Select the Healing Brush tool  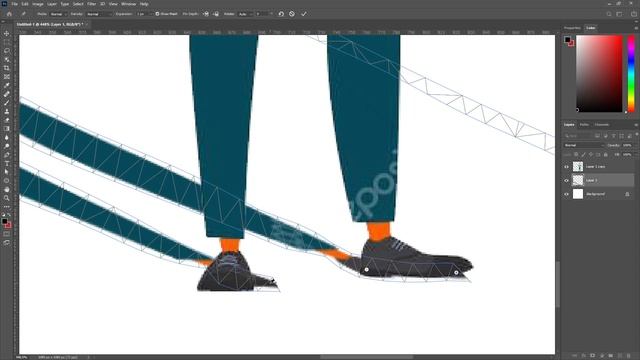7,94
